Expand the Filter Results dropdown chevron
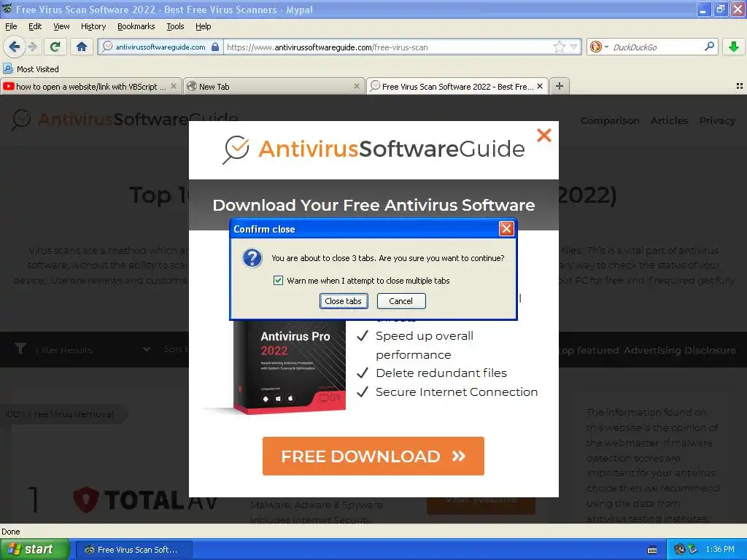 146,349
